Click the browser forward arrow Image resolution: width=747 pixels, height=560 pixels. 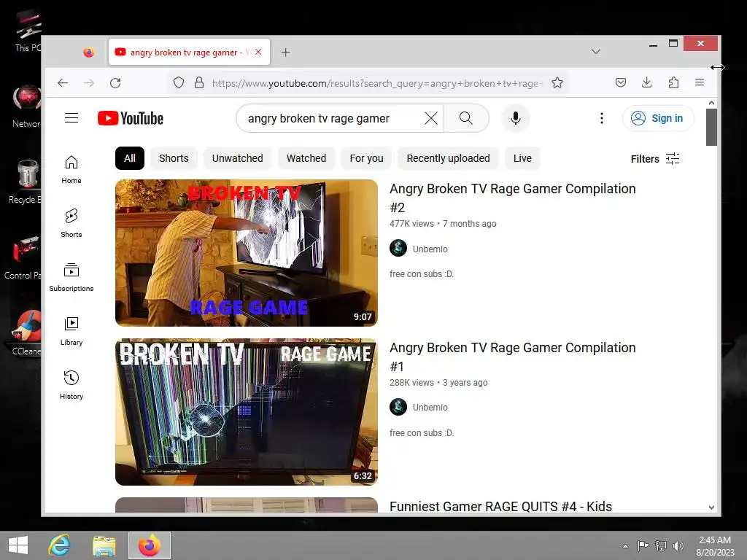tap(89, 83)
